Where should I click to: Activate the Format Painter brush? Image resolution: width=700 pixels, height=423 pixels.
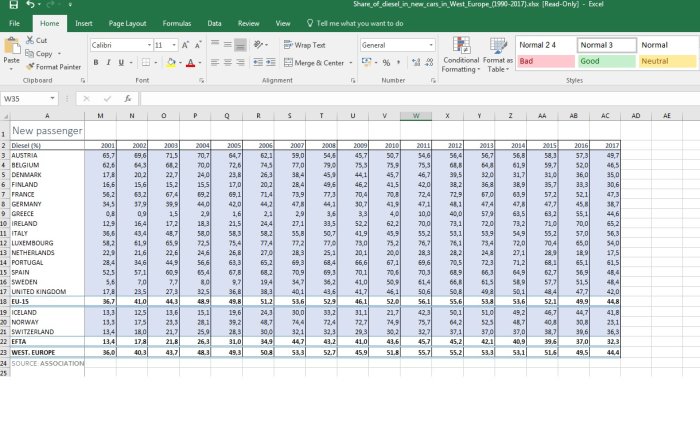[x=54, y=66]
